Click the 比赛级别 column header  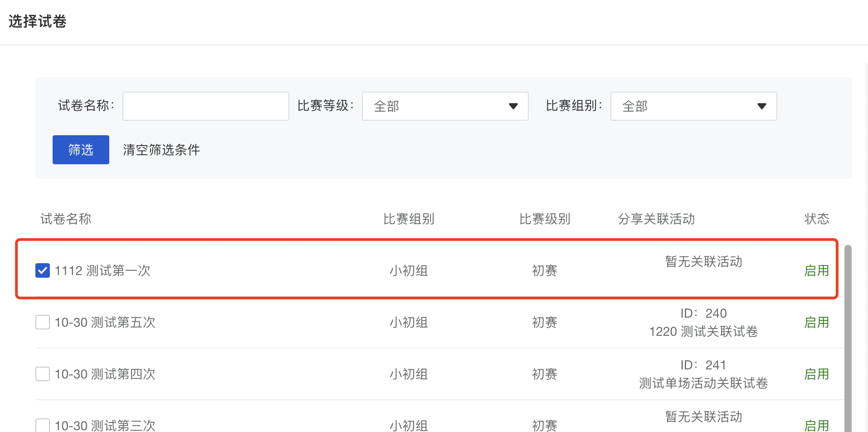(545, 219)
